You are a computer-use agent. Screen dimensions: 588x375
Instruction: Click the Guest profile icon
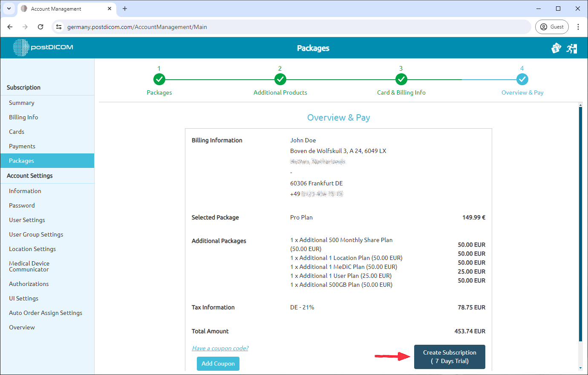[x=552, y=26]
